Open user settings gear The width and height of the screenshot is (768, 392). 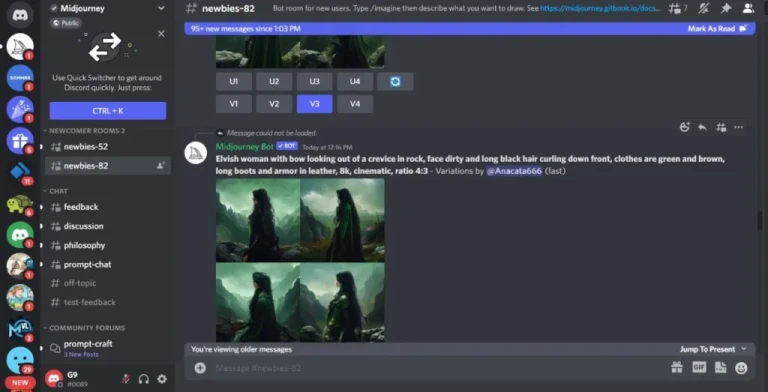pos(162,379)
